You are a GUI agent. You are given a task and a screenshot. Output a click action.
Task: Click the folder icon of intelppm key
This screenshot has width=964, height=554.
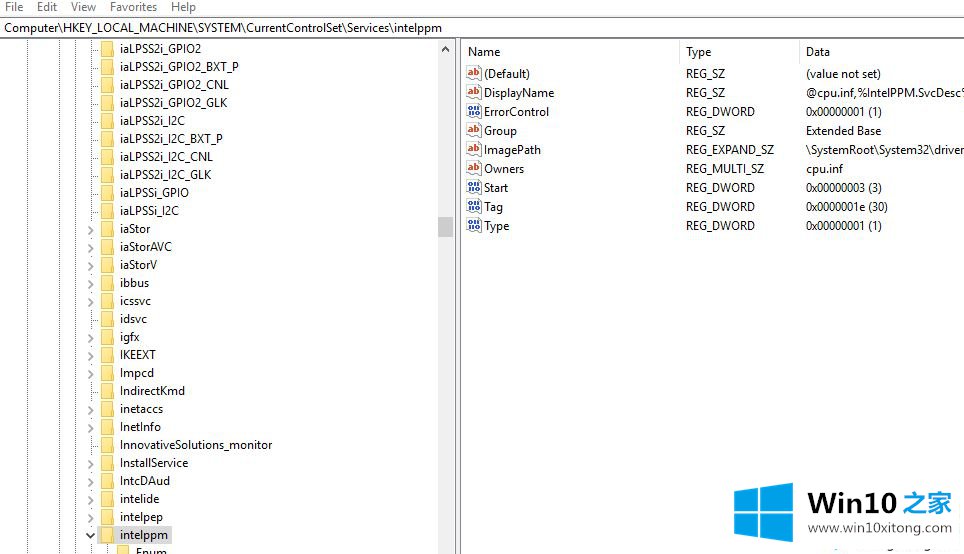[108, 535]
